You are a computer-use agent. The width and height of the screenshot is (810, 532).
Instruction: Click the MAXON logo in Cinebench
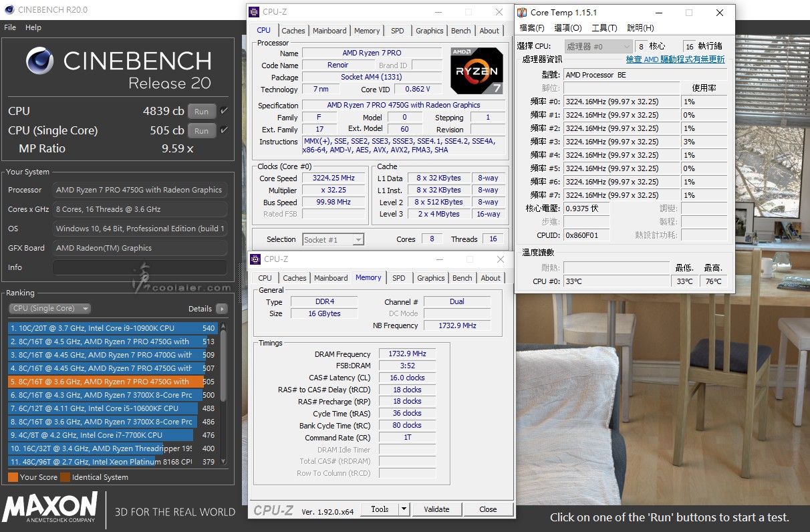[50, 507]
